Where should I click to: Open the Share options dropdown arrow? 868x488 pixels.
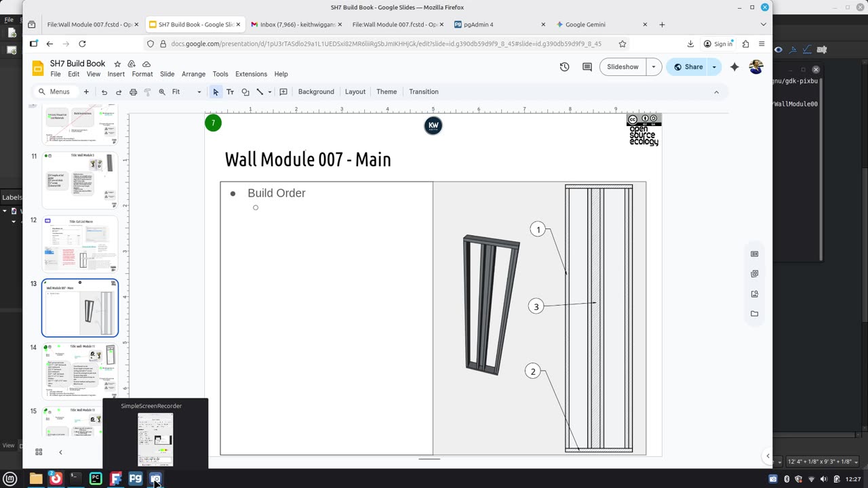714,66
